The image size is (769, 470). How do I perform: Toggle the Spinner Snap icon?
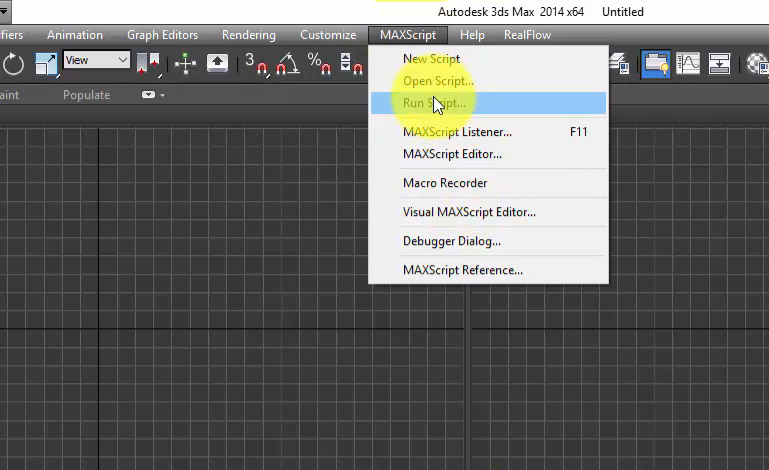point(352,64)
